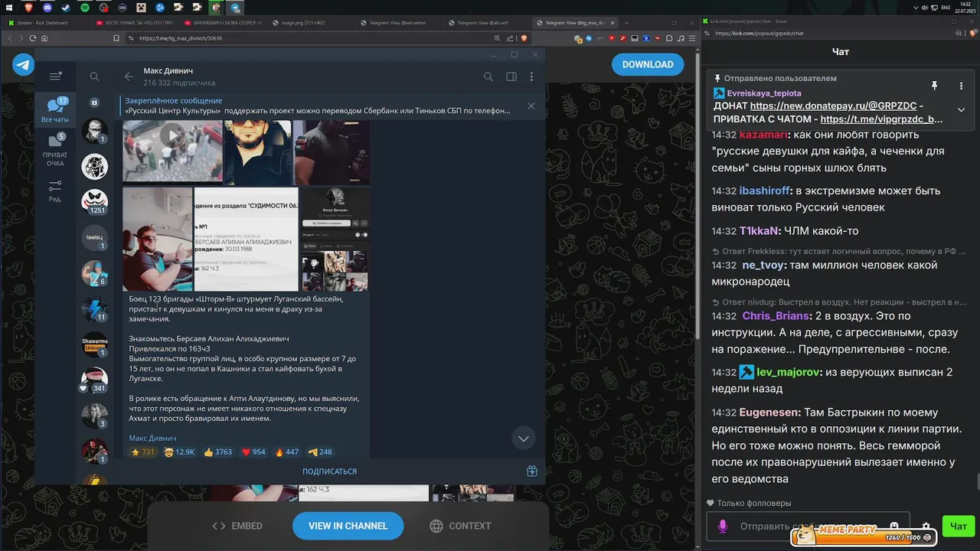The height and width of the screenshot is (551, 980).
Task: Play the video thumbnail in the post
Action: (173, 136)
